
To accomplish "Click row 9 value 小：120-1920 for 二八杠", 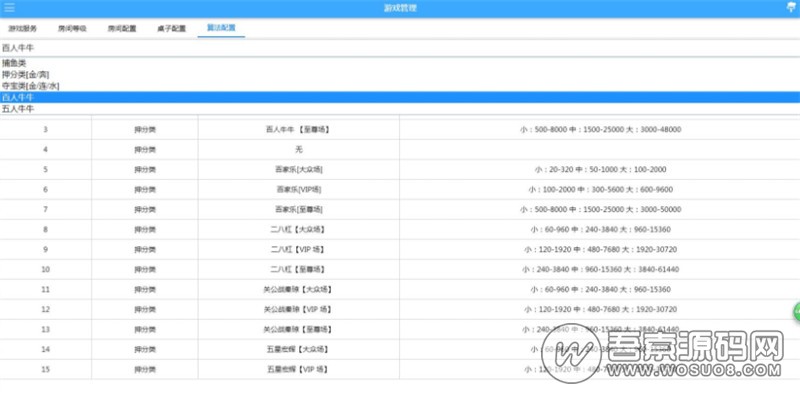I will click(601, 250).
